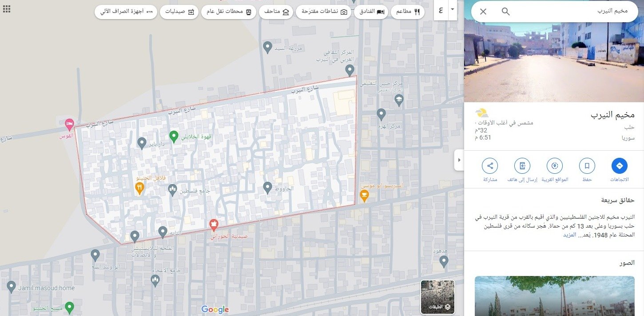
Task: Click the Save (حفظ) bookmark icon
Action: pos(587,166)
